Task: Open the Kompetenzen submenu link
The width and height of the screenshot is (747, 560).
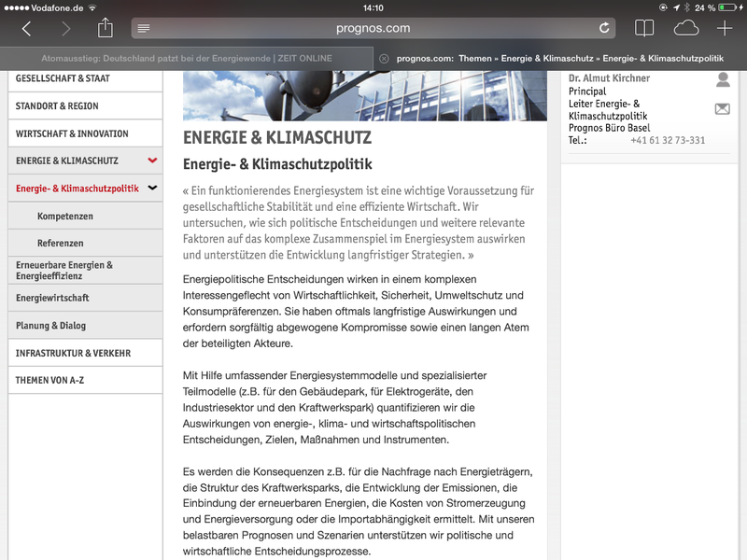Action: 65,217
